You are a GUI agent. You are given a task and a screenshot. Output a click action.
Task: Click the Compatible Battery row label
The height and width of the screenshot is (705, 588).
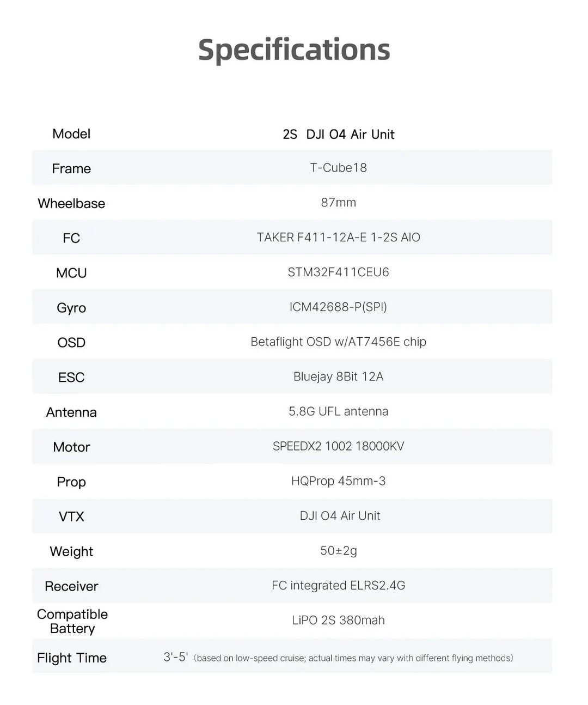(72, 622)
